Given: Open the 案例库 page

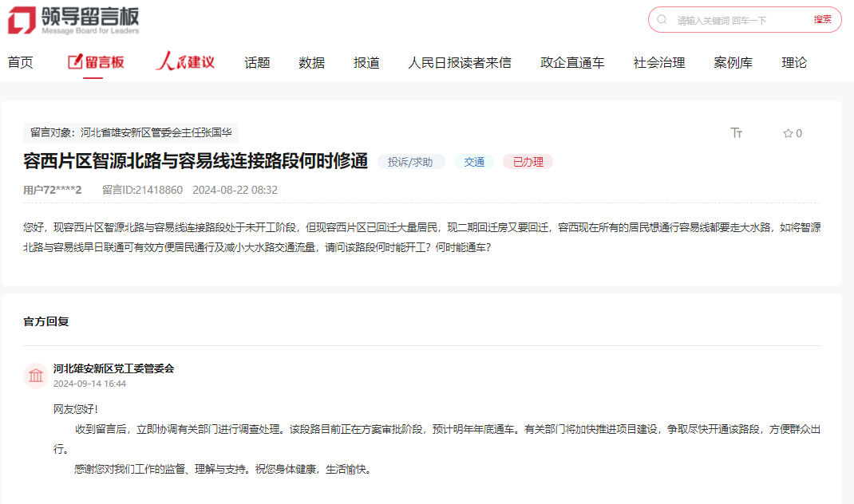Looking at the screenshot, I should pos(733,62).
